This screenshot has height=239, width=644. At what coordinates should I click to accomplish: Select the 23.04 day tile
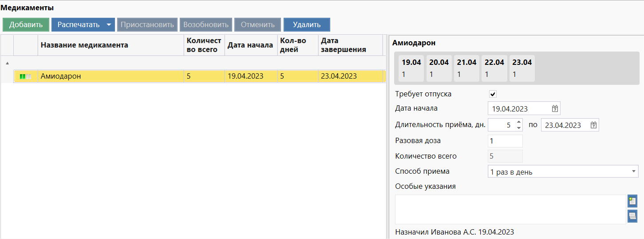(x=522, y=68)
